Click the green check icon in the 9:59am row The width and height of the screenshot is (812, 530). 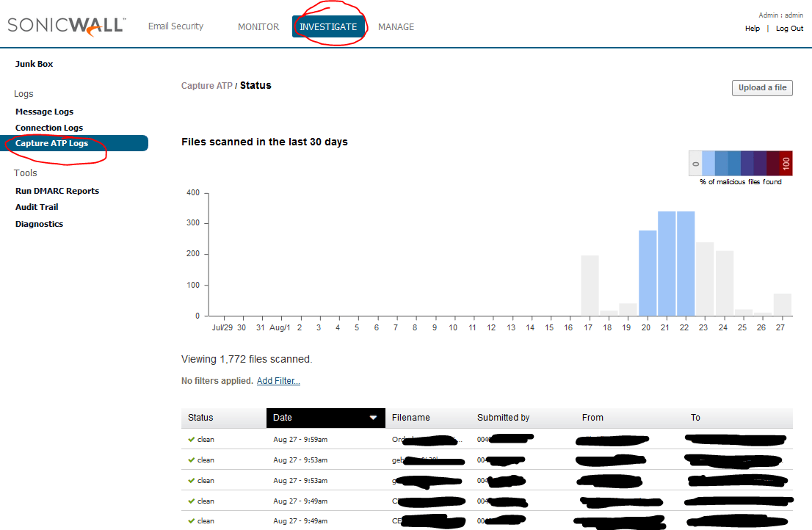click(x=191, y=440)
